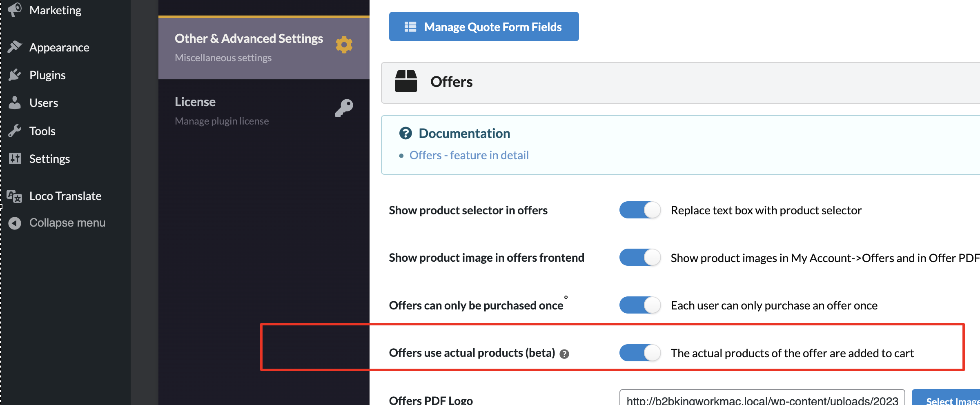Select the Other & Advanced Settings tab
The image size is (980, 405).
coord(264,47)
